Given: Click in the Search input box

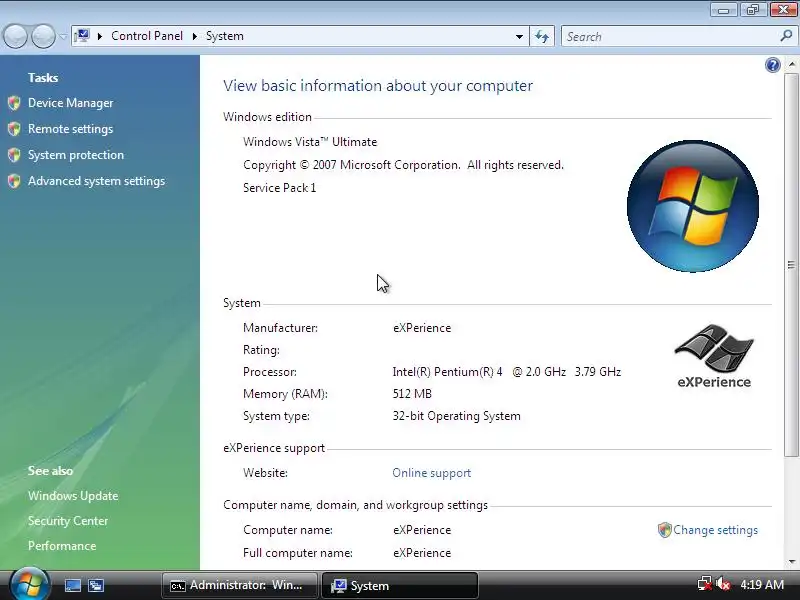Looking at the screenshot, I should tap(669, 36).
